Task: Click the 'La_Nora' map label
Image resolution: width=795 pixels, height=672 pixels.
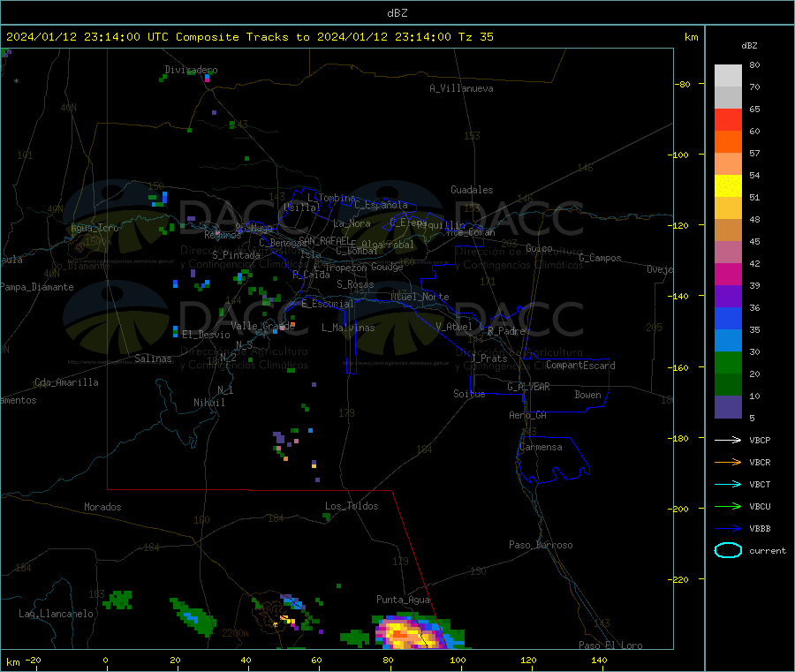Action: point(352,223)
